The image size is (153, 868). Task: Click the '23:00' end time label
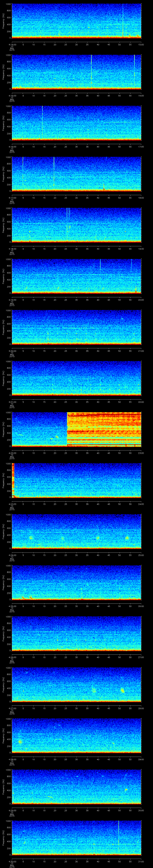click(x=141, y=453)
